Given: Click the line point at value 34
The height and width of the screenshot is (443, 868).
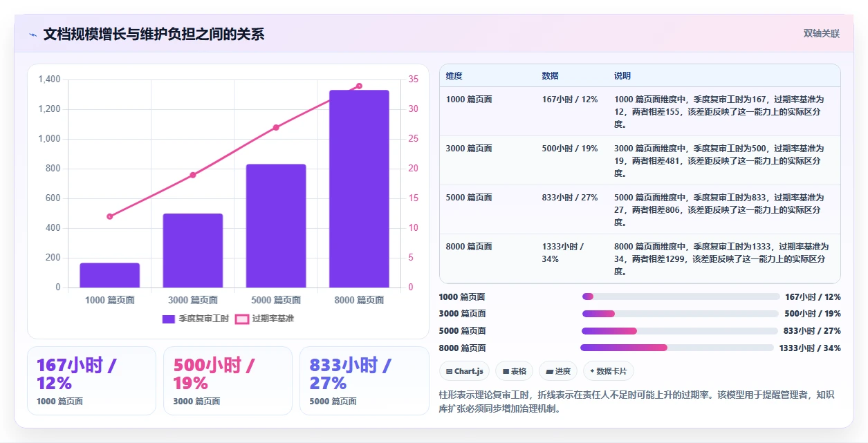Looking at the screenshot, I should point(359,86).
